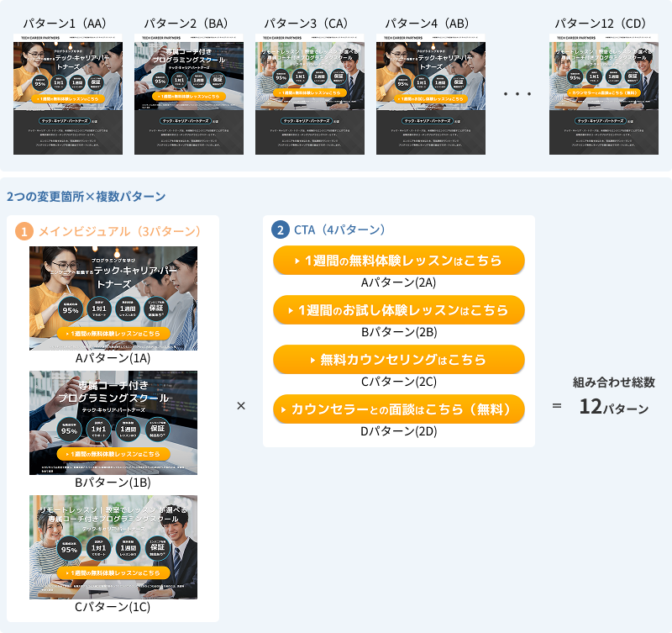Click the orange CTA in パターン2 thumbnail
This screenshot has height=633, width=672.
click(x=189, y=97)
